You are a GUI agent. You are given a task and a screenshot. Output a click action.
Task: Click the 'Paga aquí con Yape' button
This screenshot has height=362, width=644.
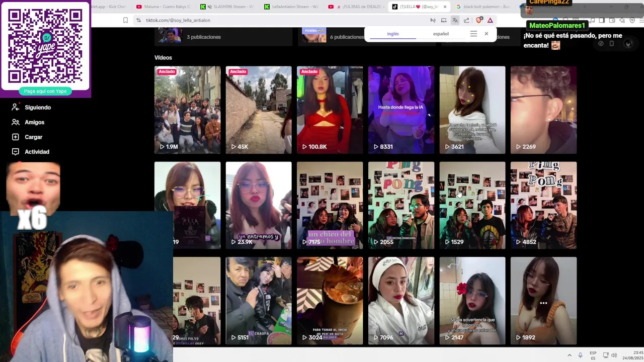[x=45, y=91]
